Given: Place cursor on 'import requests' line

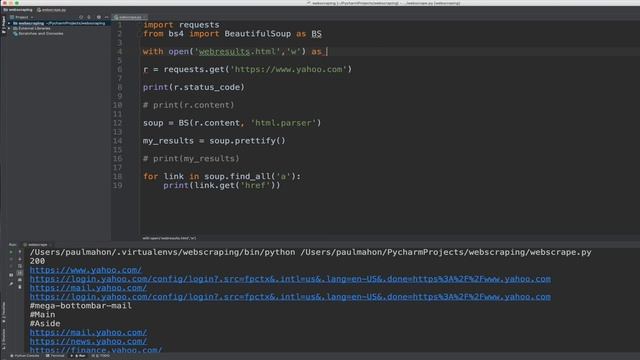Looking at the screenshot, I should [181, 25].
